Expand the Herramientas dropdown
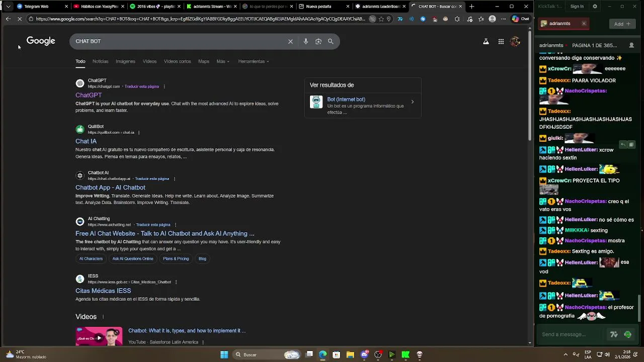Screen dimensions: 644x362 coord(254,61)
